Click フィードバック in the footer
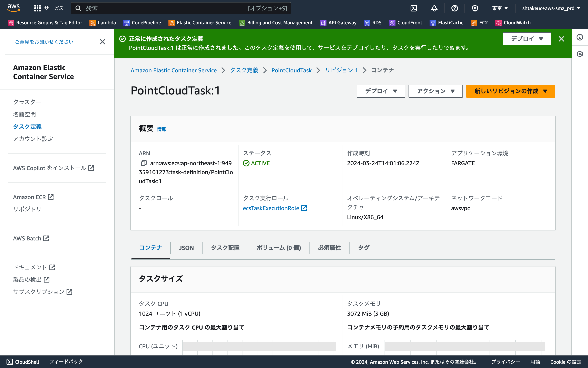Image resolution: width=588 pixels, height=368 pixels. click(x=66, y=362)
